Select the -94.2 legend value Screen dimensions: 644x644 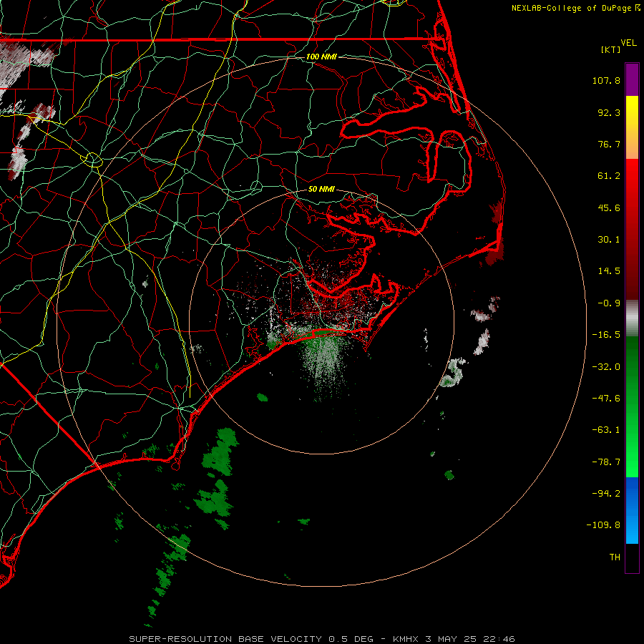[x=606, y=493]
